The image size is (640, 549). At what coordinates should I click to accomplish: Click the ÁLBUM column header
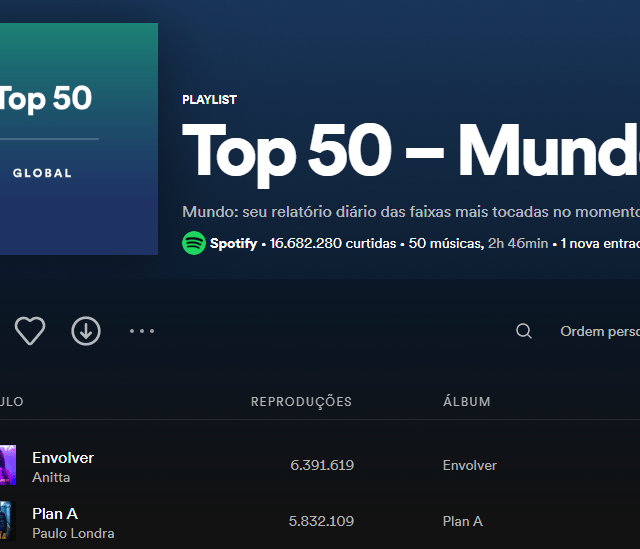[x=467, y=402]
